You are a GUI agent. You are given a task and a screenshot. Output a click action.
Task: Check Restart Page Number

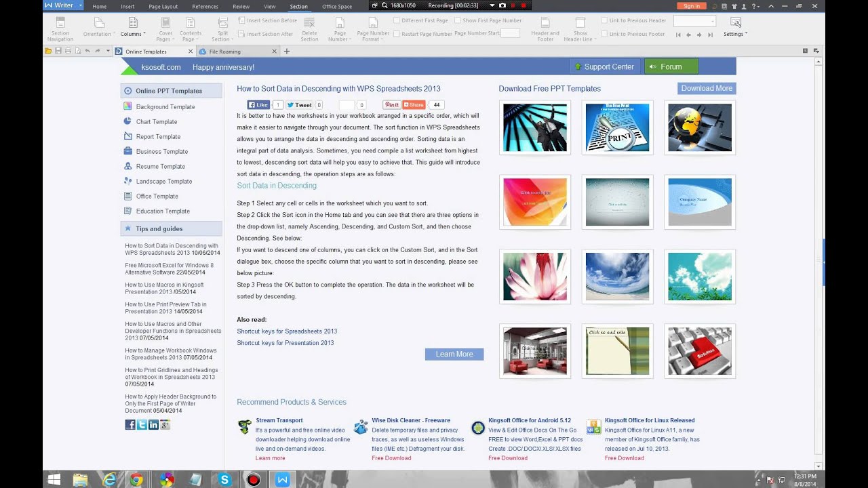pyautogui.click(x=397, y=34)
